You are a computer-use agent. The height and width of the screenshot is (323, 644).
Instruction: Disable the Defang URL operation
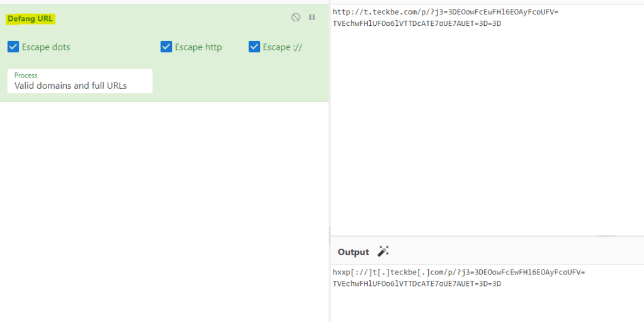pyautogui.click(x=295, y=18)
